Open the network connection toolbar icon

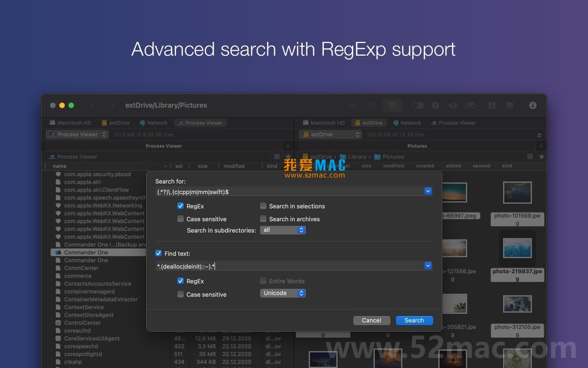(509, 105)
